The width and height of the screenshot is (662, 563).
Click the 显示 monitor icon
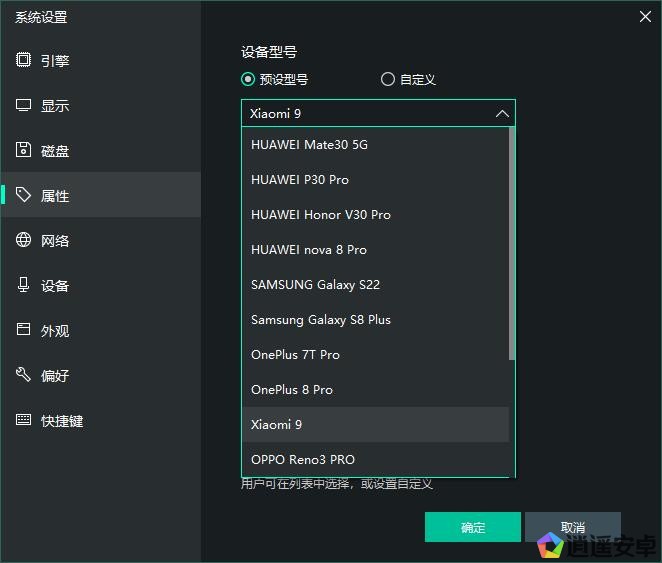pos(23,105)
